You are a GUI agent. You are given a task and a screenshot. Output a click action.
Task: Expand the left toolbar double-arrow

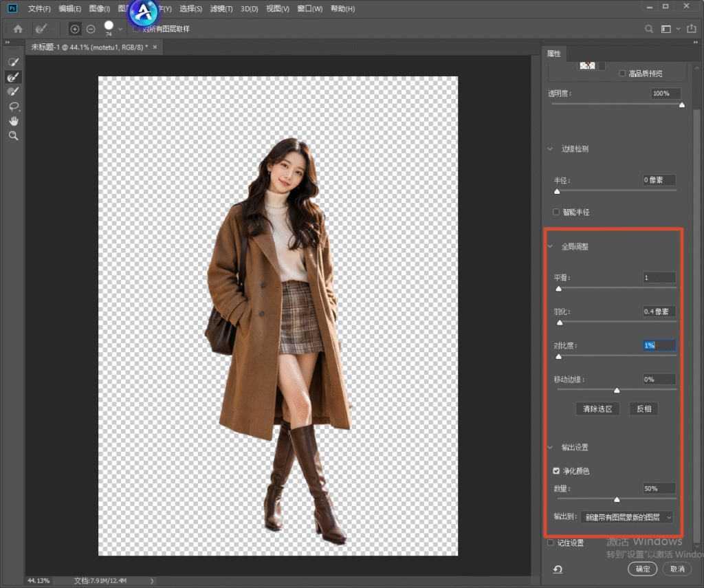(x=7, y=42)
